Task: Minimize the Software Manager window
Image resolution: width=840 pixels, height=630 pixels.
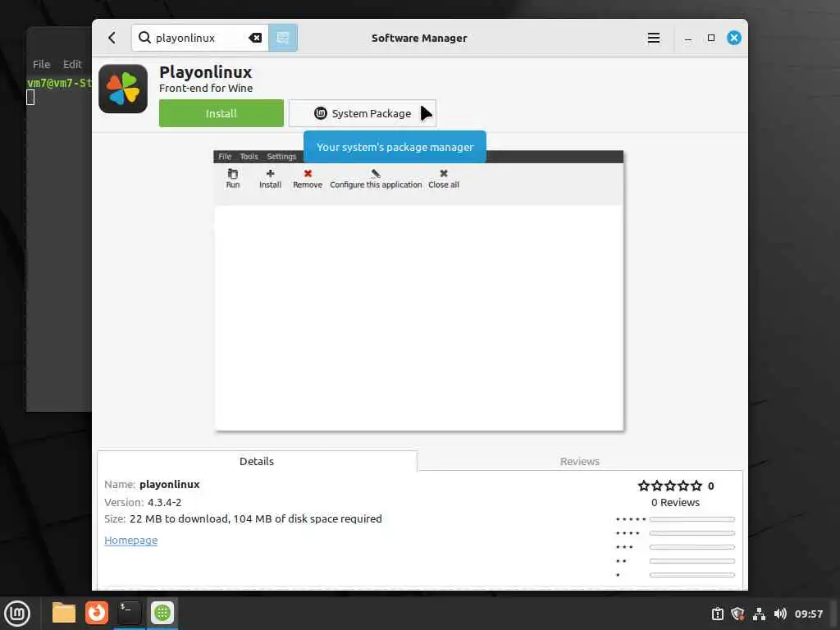Action: coord(688,38)
